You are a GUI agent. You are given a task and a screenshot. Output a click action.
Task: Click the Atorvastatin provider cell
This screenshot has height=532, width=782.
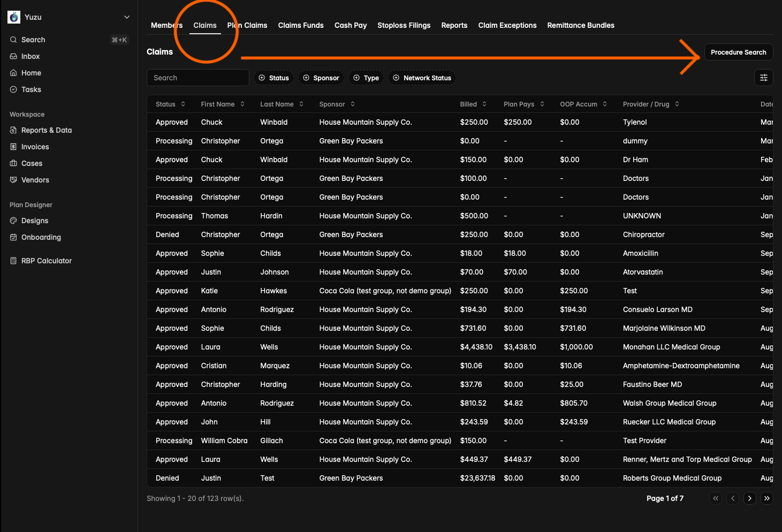(x=643, y=272)
